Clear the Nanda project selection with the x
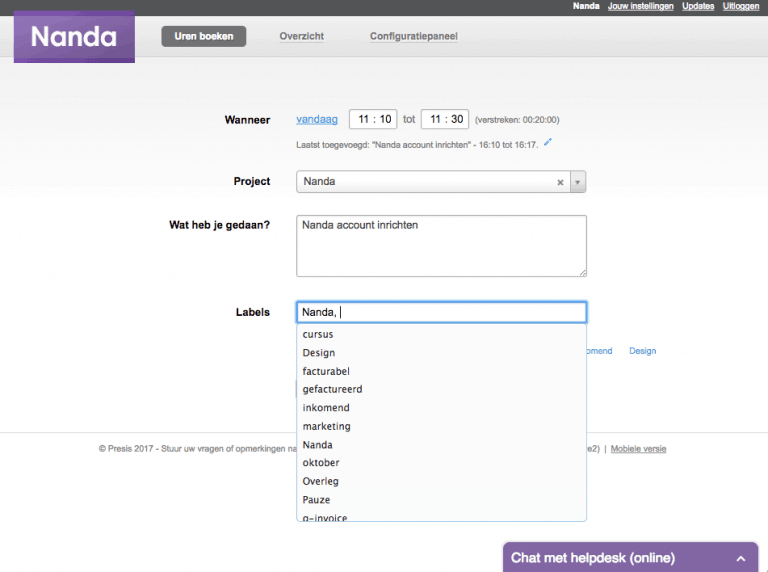Screen dimensions: 768x572 click(x=560, y=182)
